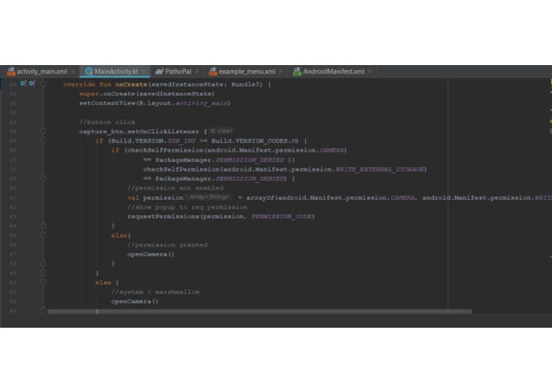This screenshot has width=552, height=392.
Task: Click 'CAMERA' constant on line 36
Action: click(332, 150)
